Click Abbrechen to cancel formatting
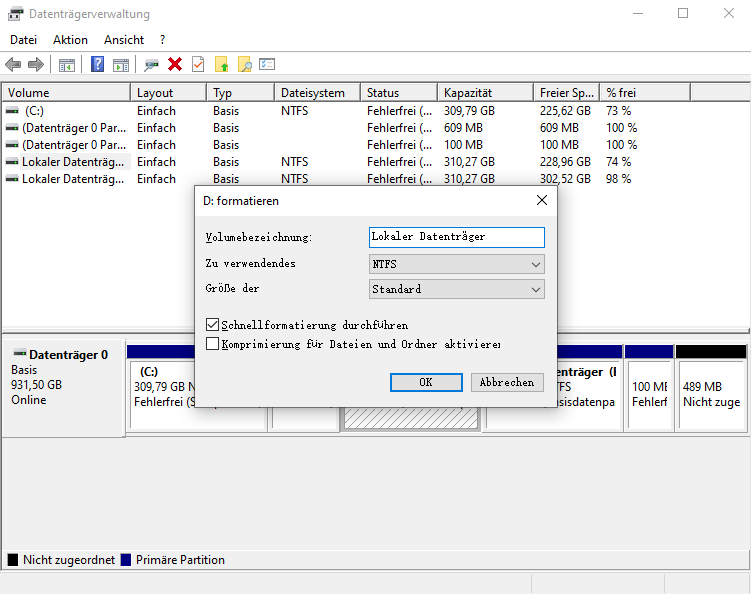Screen dimensions: 751x594 pyautogui.click(x=507, y=382)
